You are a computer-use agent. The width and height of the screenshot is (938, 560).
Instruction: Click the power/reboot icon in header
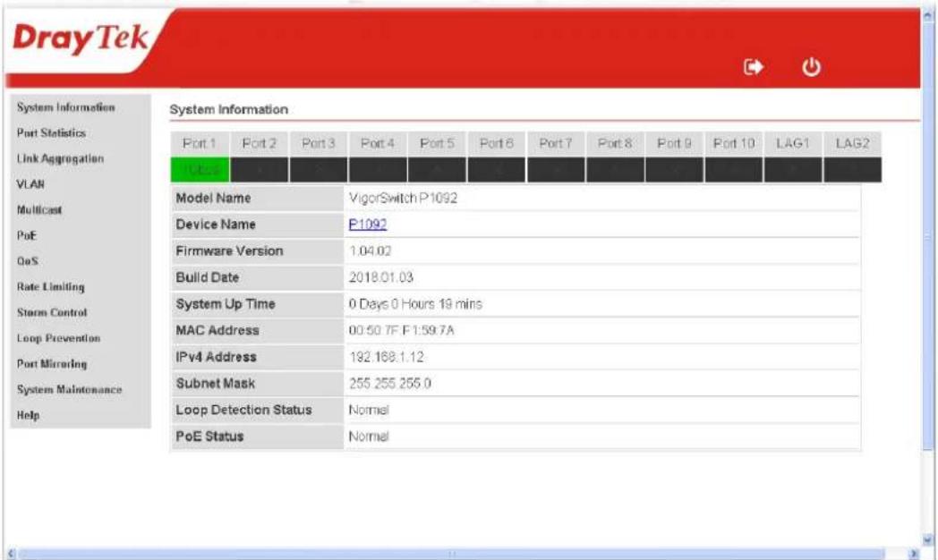pos(811,67)
